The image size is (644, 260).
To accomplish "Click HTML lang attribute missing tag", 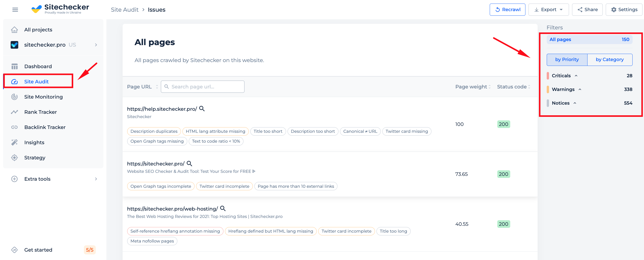I will [215, 131].
